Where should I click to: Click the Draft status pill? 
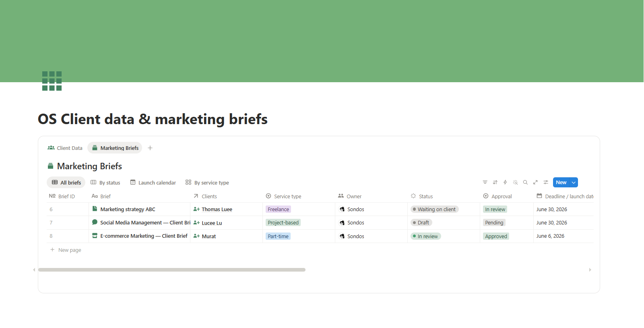point(421,222)
